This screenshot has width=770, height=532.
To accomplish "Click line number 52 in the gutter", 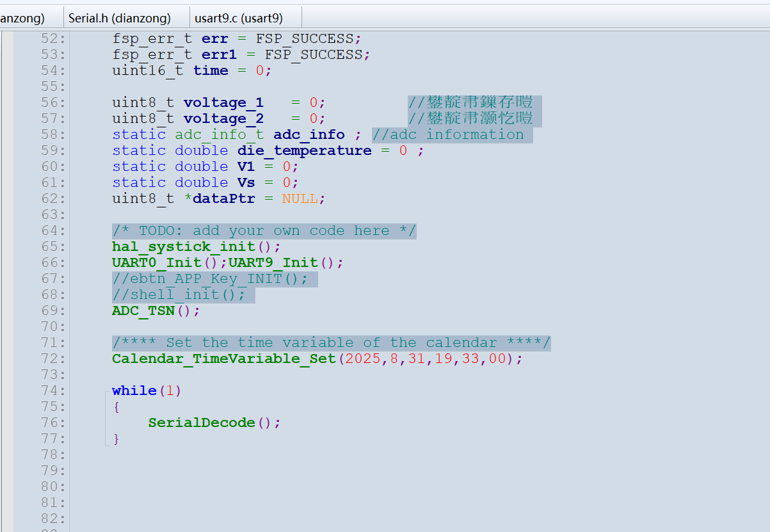I will pyautogui.click(x=53, y=38).
